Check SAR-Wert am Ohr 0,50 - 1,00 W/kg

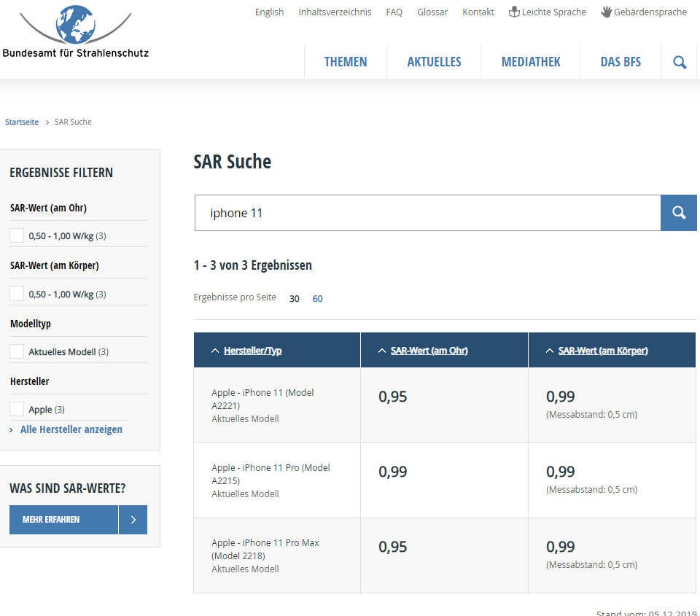click(17, 235)
